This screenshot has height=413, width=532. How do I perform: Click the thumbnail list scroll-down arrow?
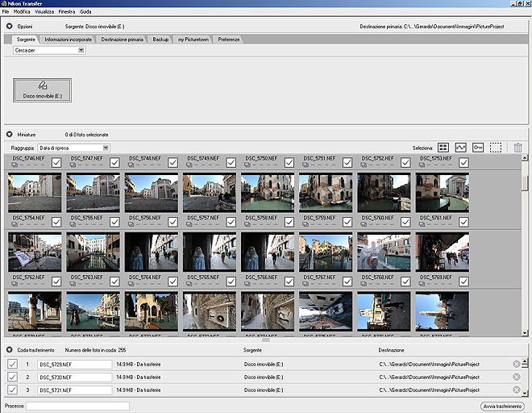pyautogui.click(x=525, y=333)
